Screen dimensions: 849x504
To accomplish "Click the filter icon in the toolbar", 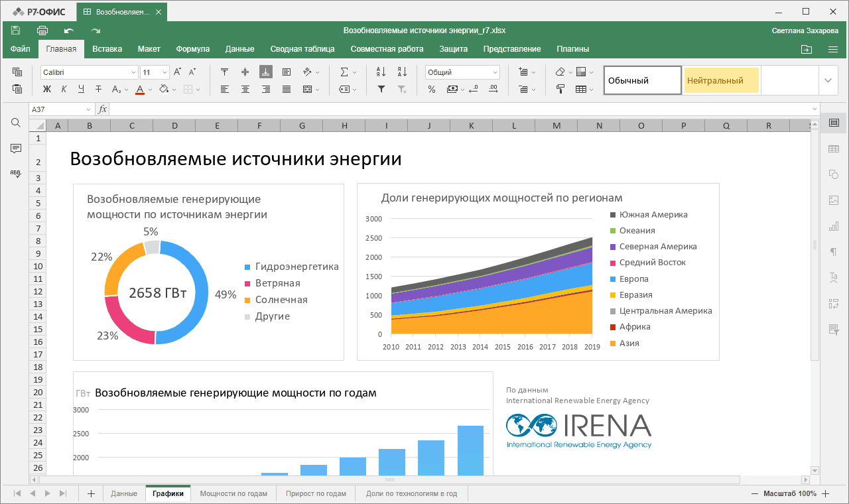I will click(x=381, y=88).
